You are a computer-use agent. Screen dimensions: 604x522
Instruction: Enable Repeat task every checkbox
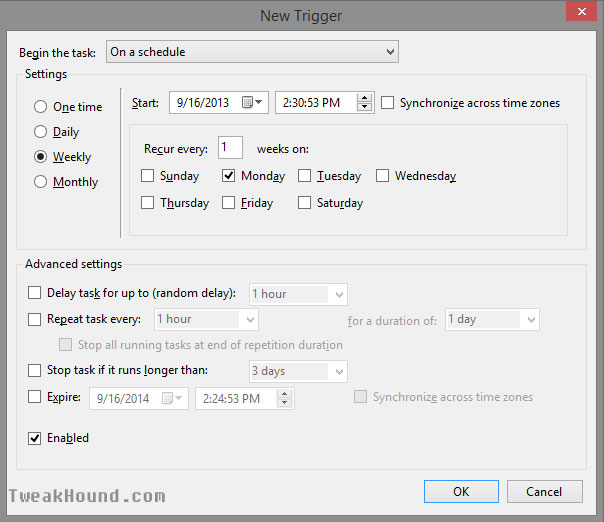34,319
